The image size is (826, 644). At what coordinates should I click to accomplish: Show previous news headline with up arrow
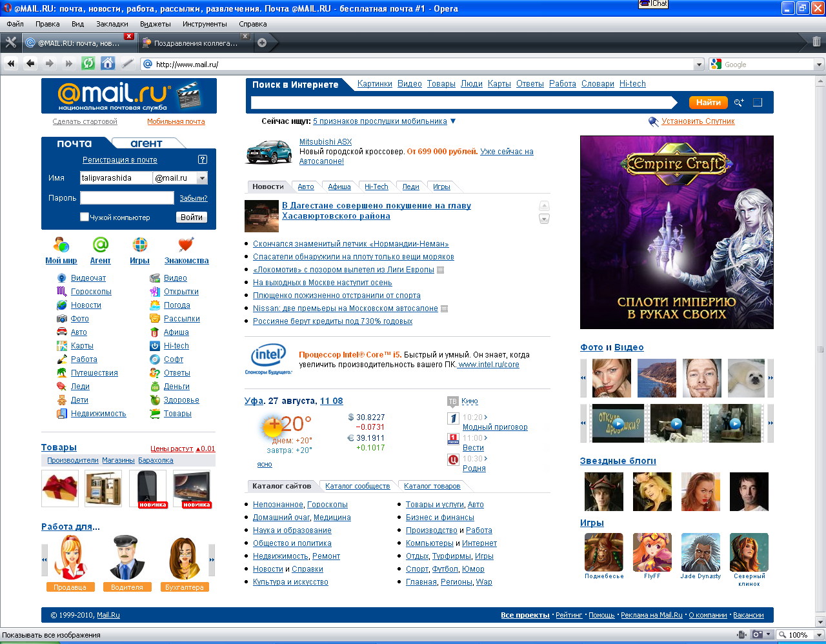pos(544,206)
